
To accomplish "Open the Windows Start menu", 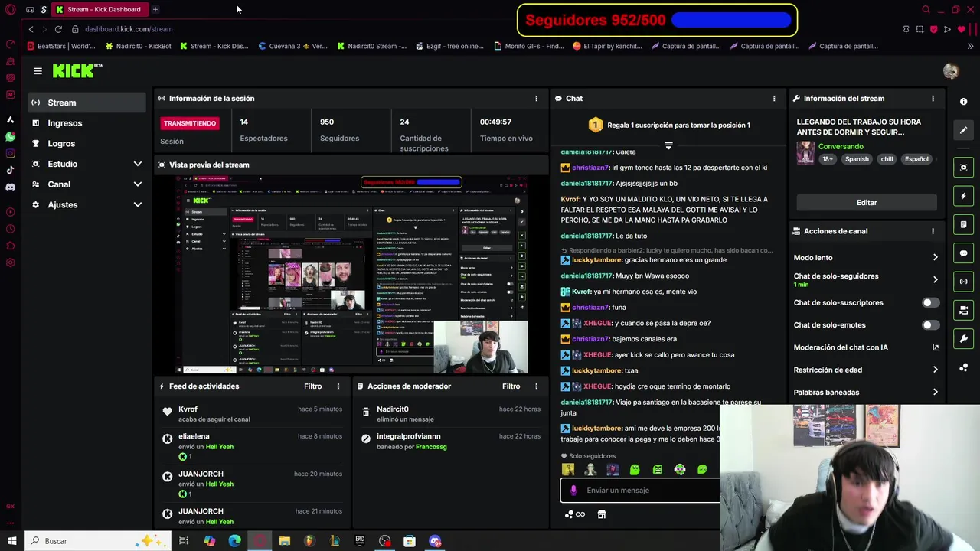I will (11, 541).
